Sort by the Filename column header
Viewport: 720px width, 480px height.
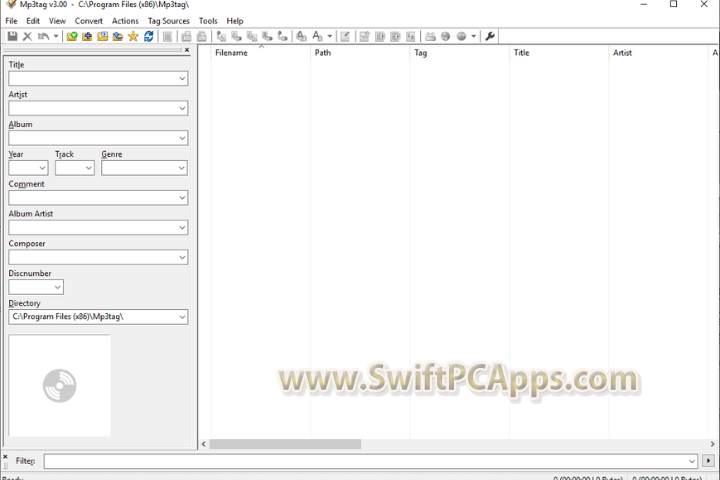tap(260, 53)
